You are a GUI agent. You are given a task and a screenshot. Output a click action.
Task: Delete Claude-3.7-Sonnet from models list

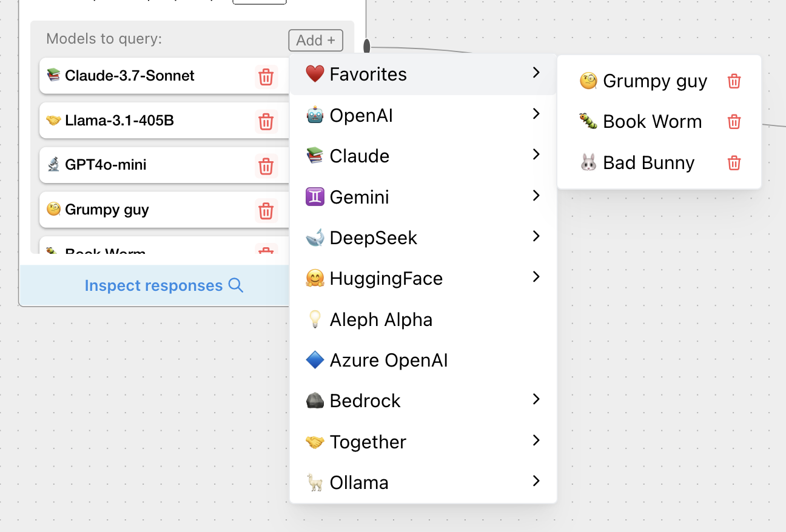click(x=266, y=77)
